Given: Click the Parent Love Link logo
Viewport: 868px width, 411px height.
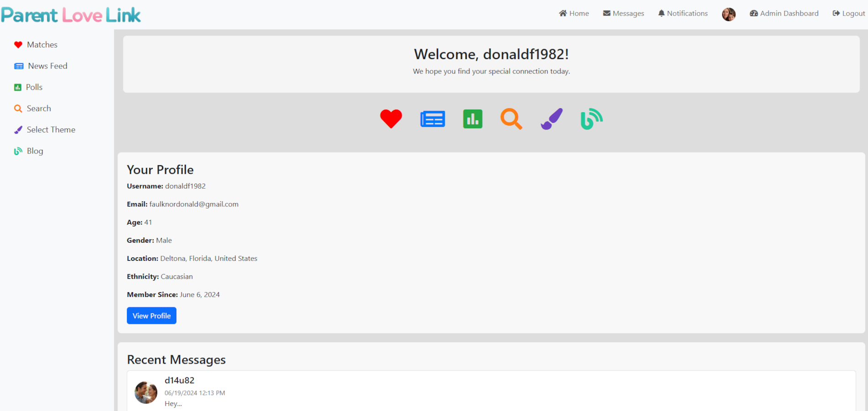Looking at the screenshot, I should tap(70, 15).
